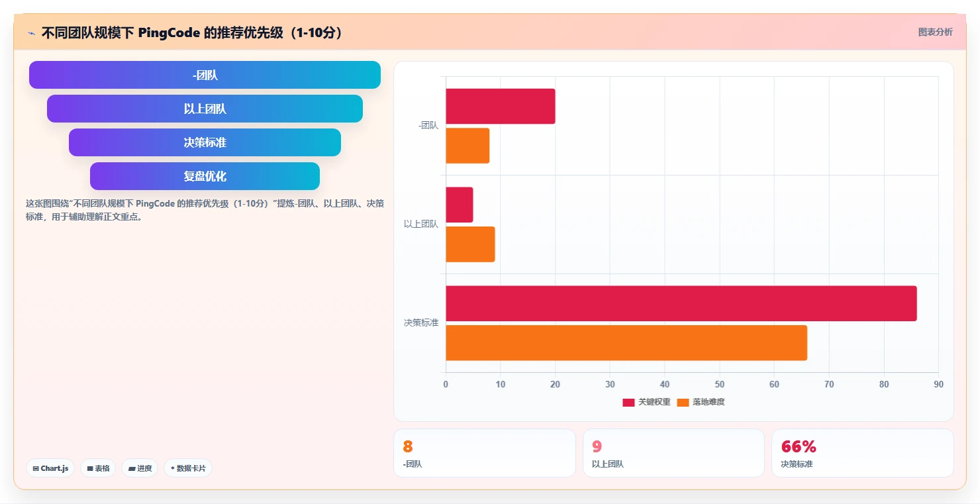Click the red 关键权重 bar for -团队

[x=501, y=106]
